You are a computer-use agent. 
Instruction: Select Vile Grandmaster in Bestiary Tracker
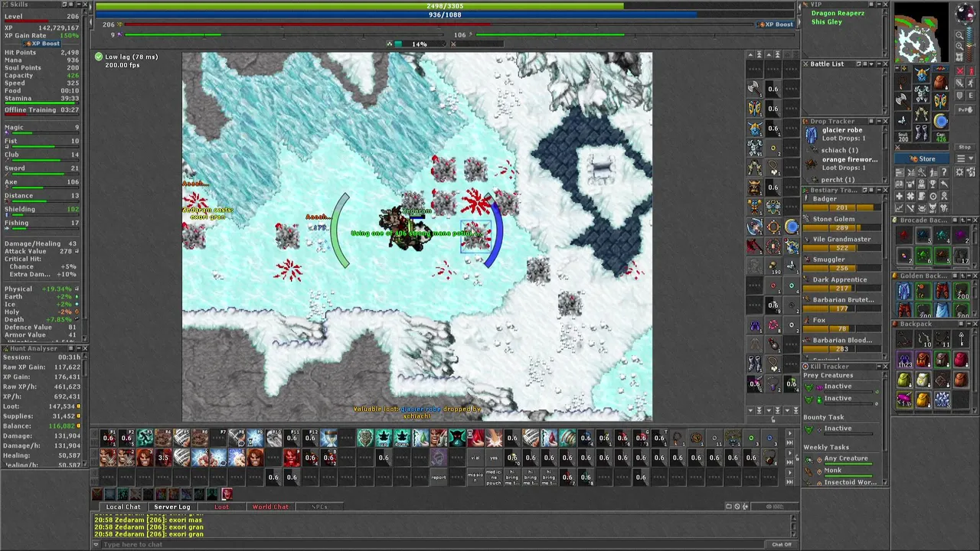tap(841, 239)
